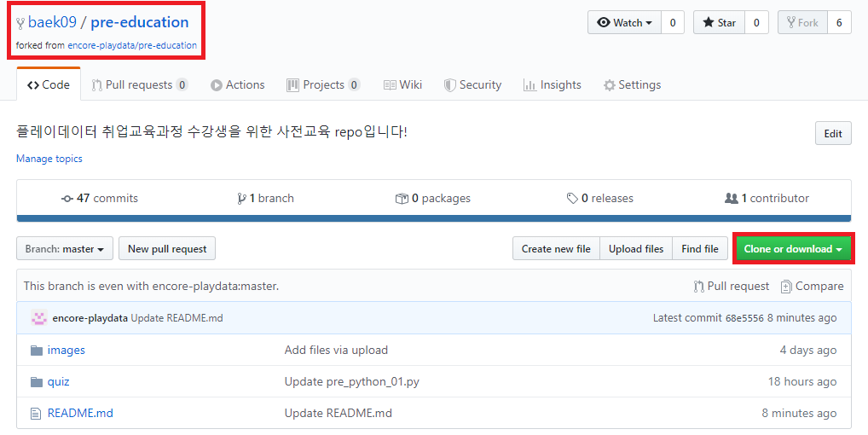Click the '4 days ago' timestamp

808,350
